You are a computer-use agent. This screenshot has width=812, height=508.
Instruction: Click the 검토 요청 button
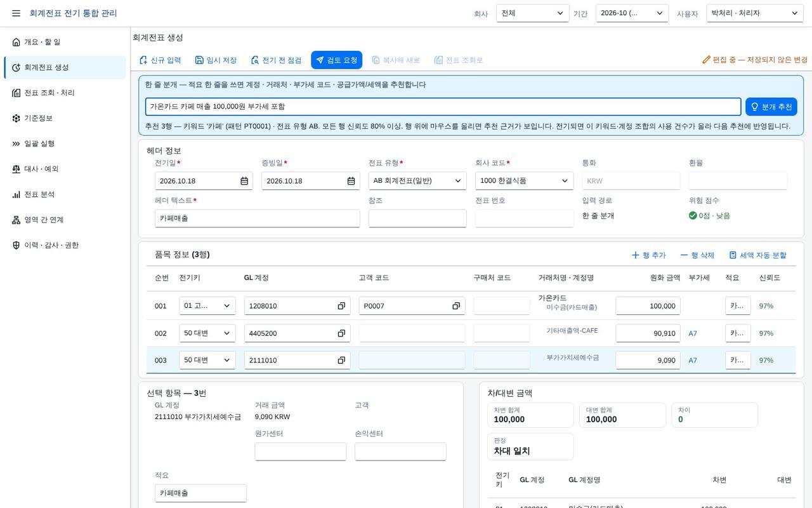click(336, 60)
